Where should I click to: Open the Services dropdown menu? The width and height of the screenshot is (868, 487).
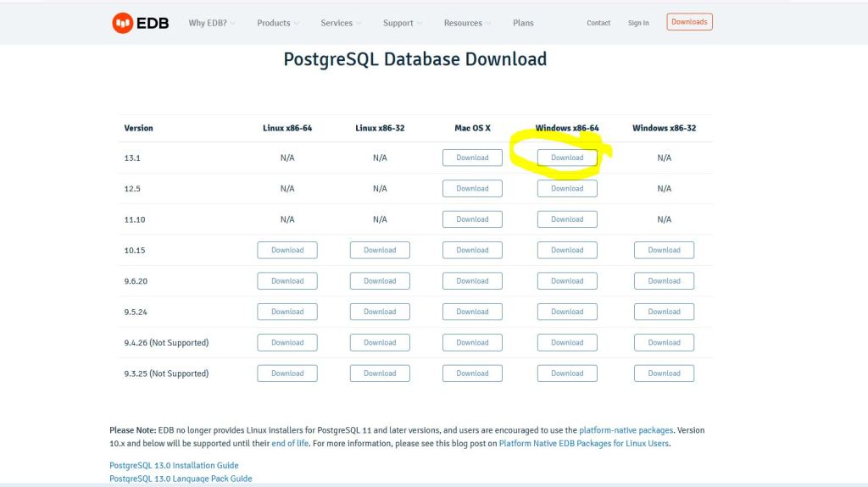[x=341, y=23]
